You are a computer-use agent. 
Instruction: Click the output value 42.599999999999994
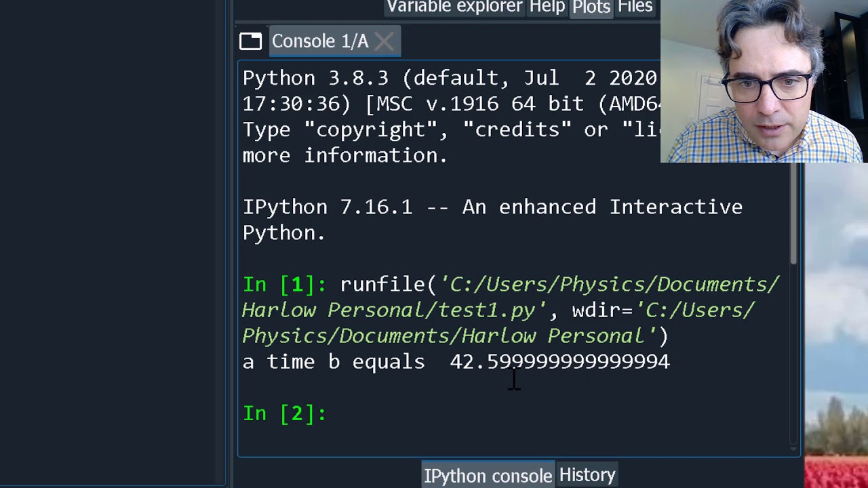559,362
